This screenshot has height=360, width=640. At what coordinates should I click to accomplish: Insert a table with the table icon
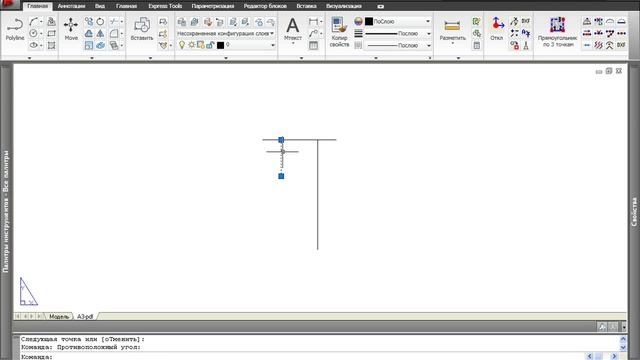pos(313,45)
